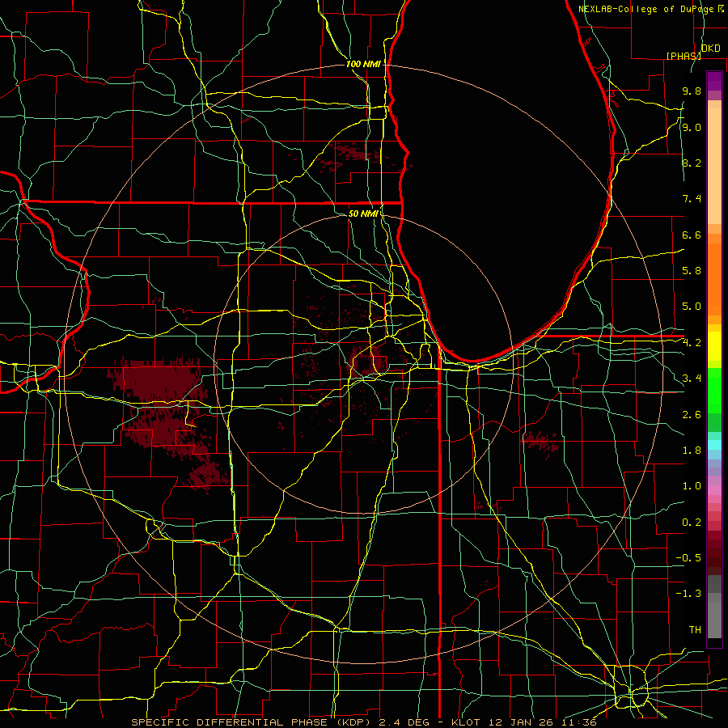728x728 pixels.
Task: Click the KLOT radar site identifier
Action: (x=465, y=722)
